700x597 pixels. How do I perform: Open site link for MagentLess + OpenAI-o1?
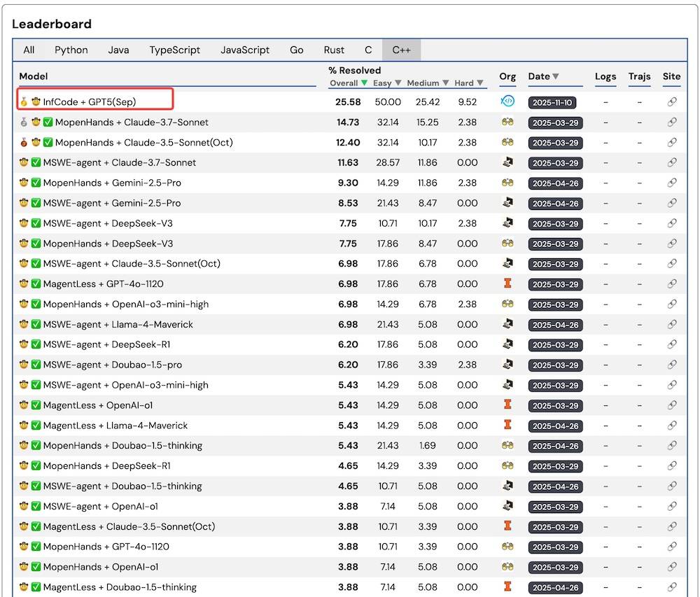pyautogui.click(x=672, y=405)
